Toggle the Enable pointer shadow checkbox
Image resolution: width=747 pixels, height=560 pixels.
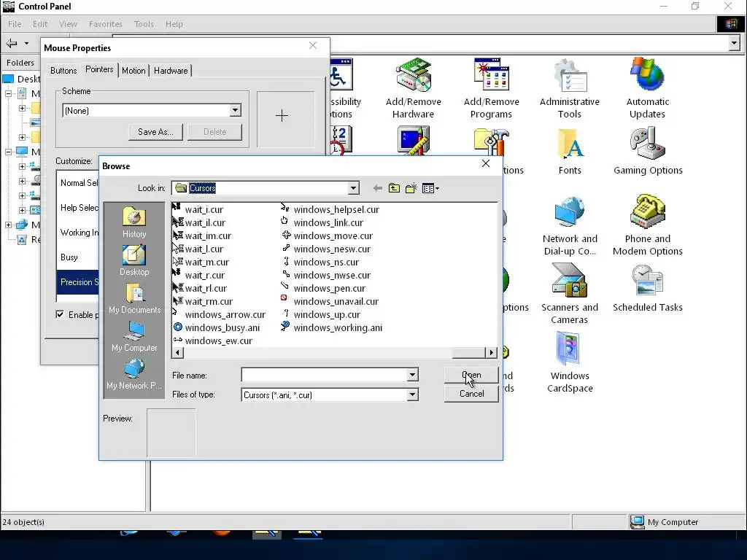[60, 314]
